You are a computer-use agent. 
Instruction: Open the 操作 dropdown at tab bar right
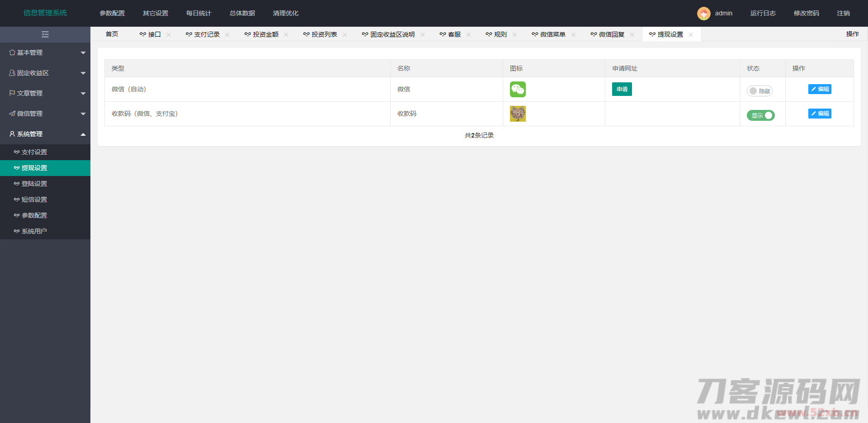pyautogui.click(x=852, y=34)
